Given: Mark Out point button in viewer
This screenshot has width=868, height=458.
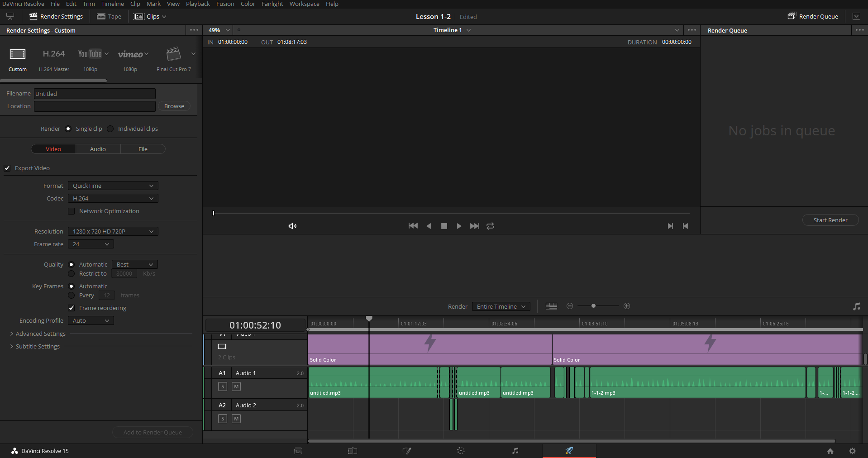Looking at the screenshot, I should [x=685, y=226].
